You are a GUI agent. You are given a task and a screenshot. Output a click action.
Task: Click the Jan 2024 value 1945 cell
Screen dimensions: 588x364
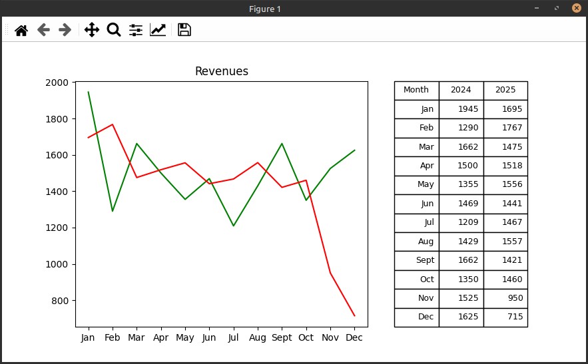[x=461, y=109]
